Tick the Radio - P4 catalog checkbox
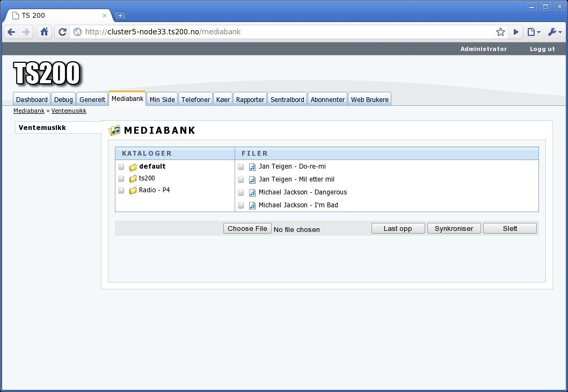This screenshot has height=392, width=568. [x=121, y=191]
